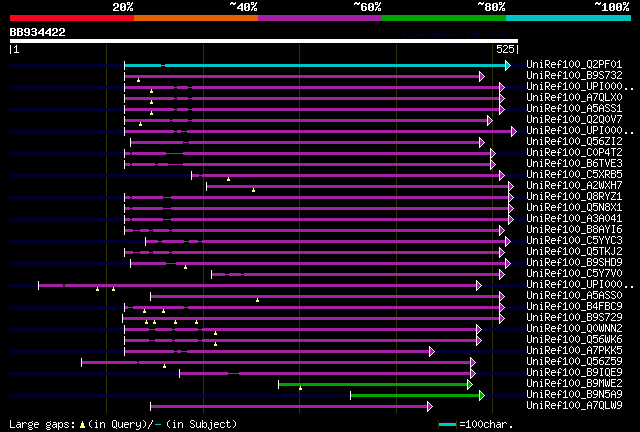Select the UniRef100_Q5N8X1 label
Screen dimensions: 640x432
point(574,208)
